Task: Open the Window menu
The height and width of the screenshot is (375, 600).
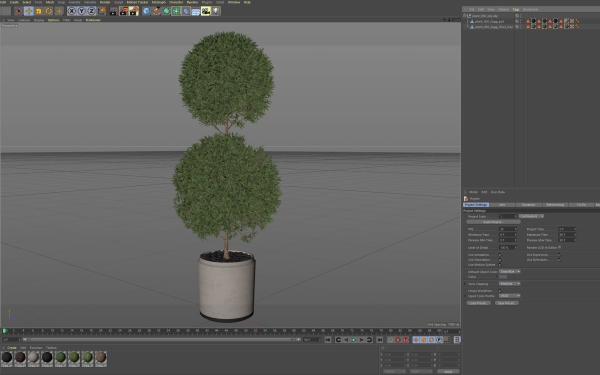Action: 234,2
